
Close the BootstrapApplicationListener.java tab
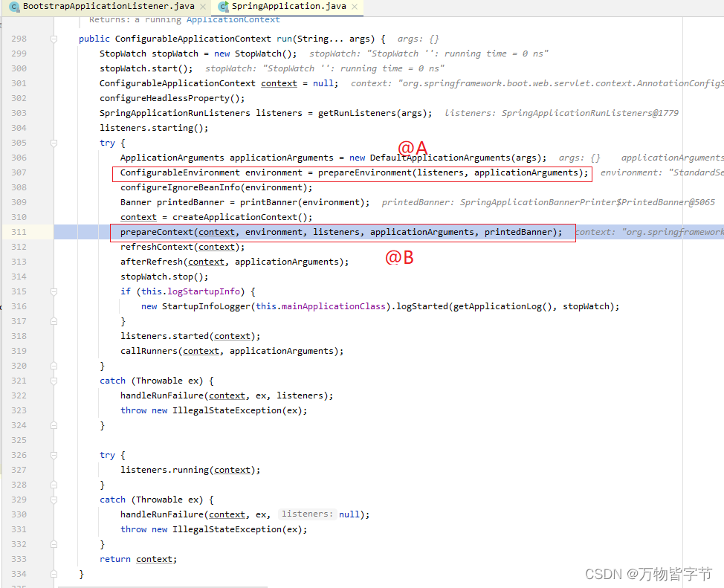(x=203, y=7)
